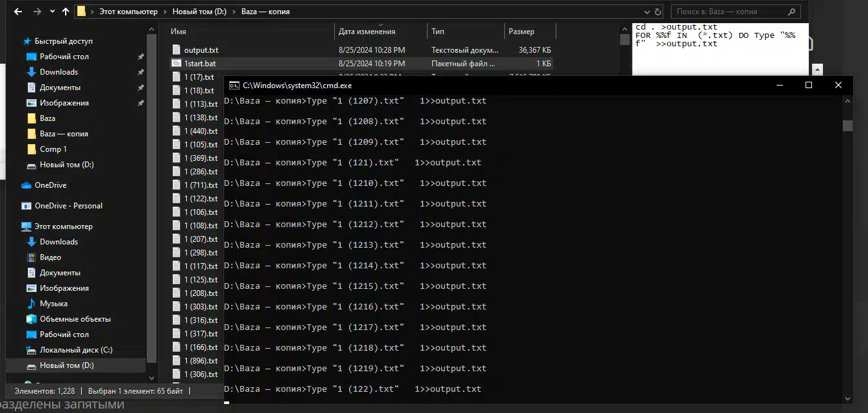Open Downloads under Этот компьютер

(59, 242)
